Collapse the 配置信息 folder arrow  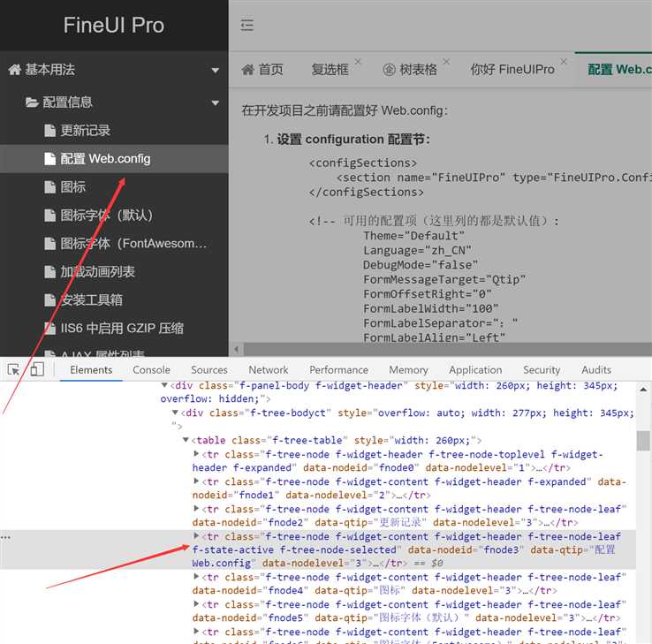(215, 102)
